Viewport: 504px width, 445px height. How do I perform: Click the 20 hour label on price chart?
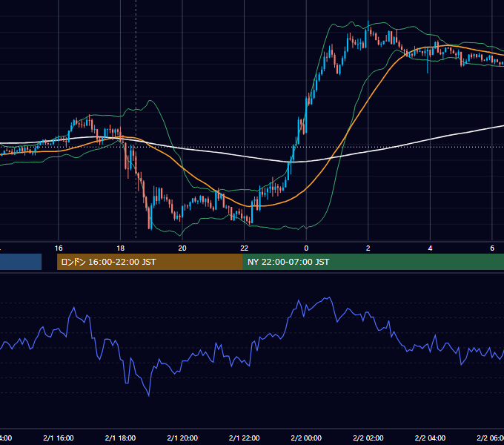click(182, 248)
